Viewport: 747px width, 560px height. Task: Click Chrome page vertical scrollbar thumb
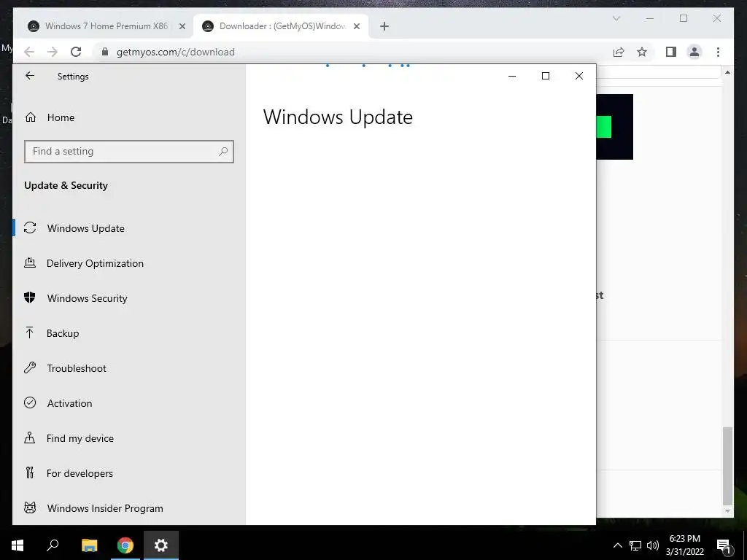pos(727,466)
